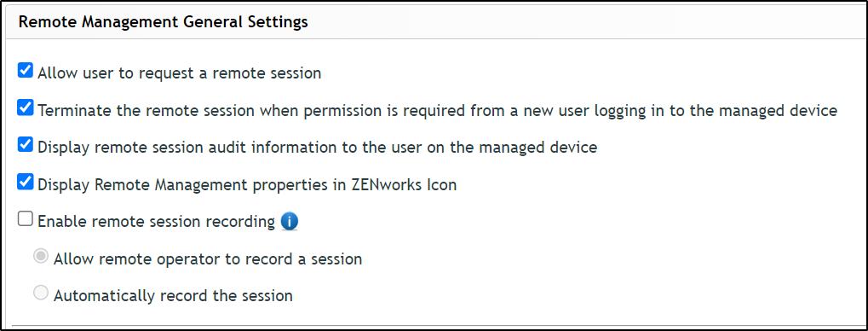Click the Remote Management General Settings heading
The width and height of the screenshot is (868, 331).
click(x=164, y=23)
